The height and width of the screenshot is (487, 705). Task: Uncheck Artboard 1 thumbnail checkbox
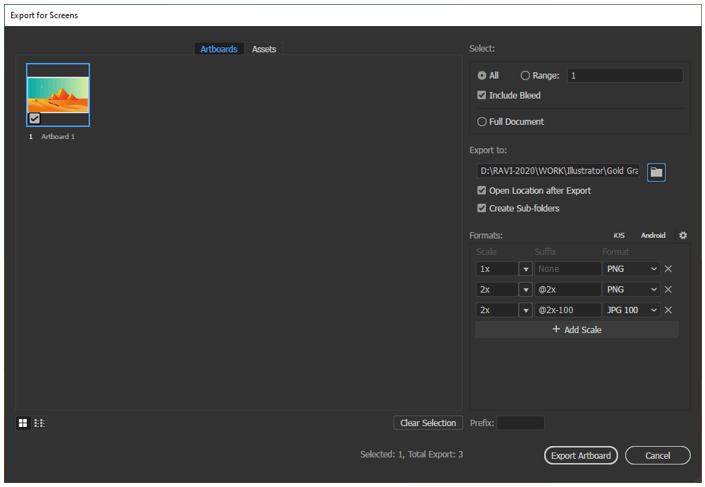click(35, 119)
